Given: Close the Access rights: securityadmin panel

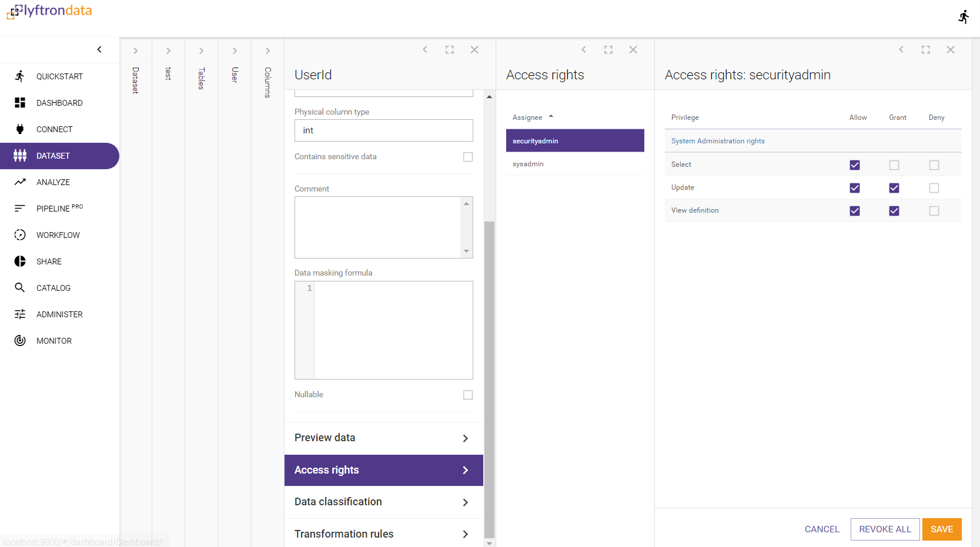Looking at the screenshot, I should [x=951, y=50].
